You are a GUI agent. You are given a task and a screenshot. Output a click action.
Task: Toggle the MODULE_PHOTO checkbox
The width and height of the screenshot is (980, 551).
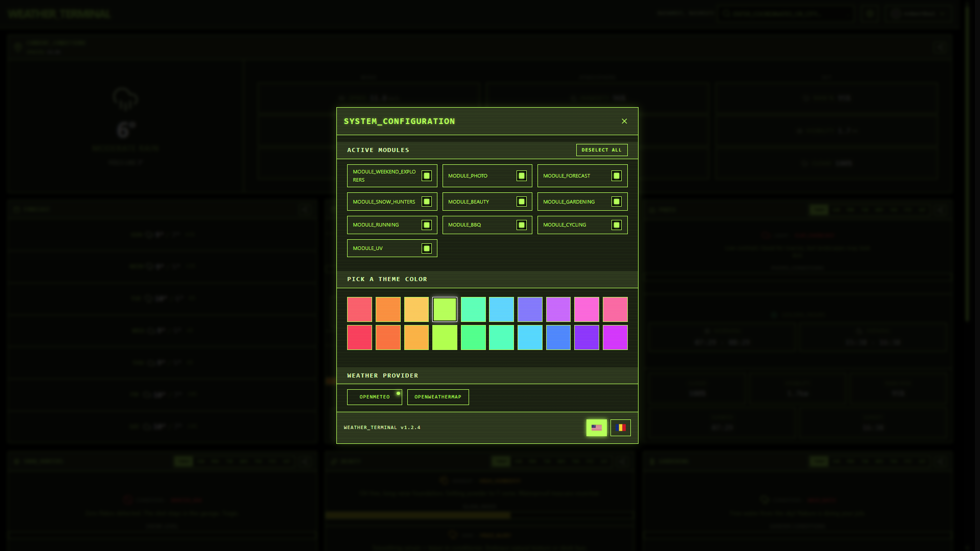(521, 176)
